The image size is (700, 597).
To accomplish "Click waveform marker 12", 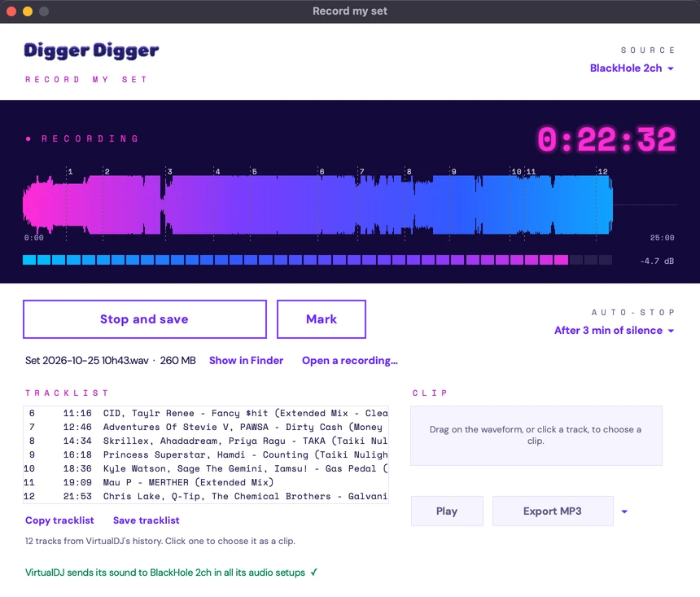I will (602, 172).
